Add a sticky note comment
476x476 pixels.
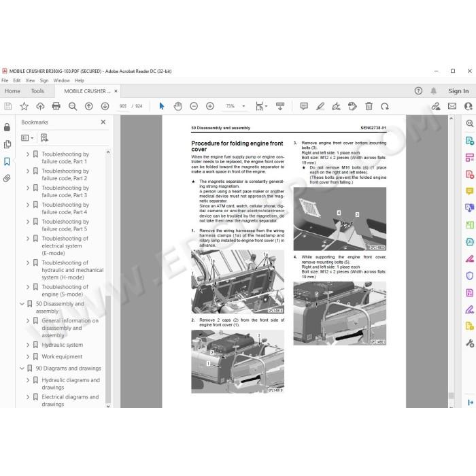(x=304, y=106)
